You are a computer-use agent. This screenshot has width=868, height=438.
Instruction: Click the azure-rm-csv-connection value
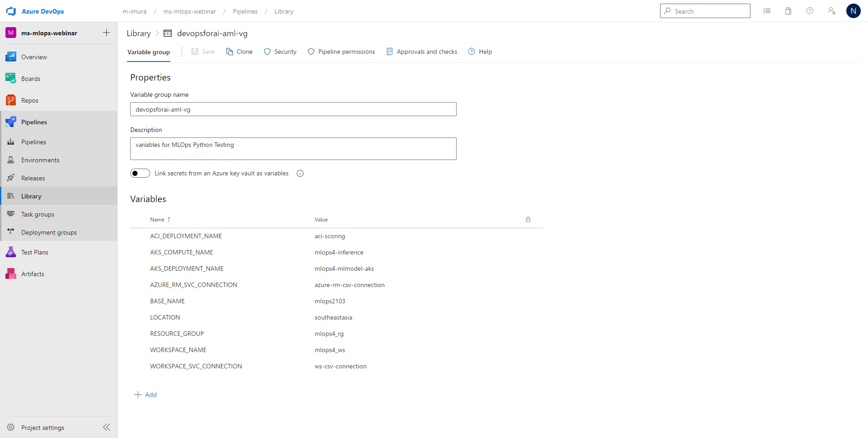[x=349, y=285]
